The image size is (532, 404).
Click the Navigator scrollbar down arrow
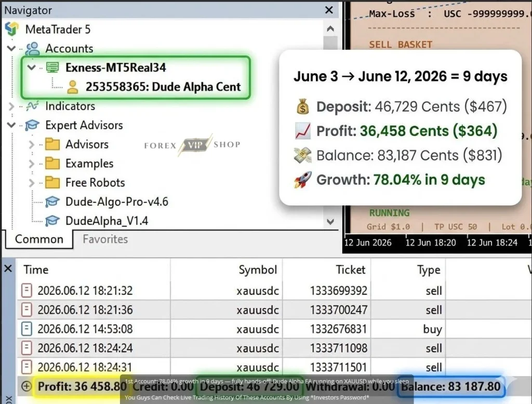tap(330, 222)
